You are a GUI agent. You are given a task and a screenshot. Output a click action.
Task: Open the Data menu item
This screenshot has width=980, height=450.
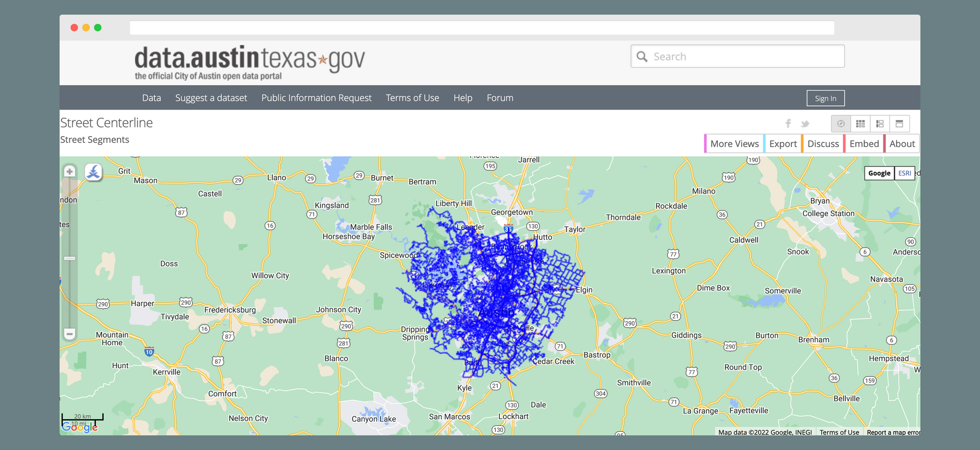[x=151, y=98]
